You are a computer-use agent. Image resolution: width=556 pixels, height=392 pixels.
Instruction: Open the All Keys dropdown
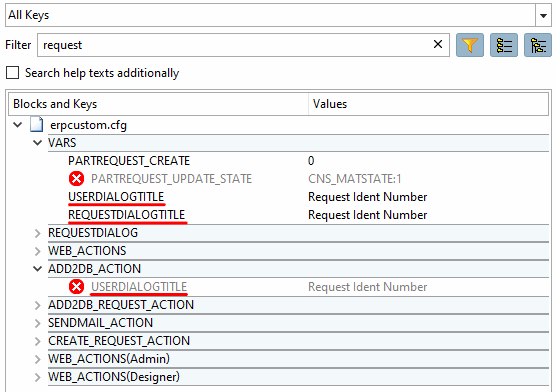pos(543,15)
